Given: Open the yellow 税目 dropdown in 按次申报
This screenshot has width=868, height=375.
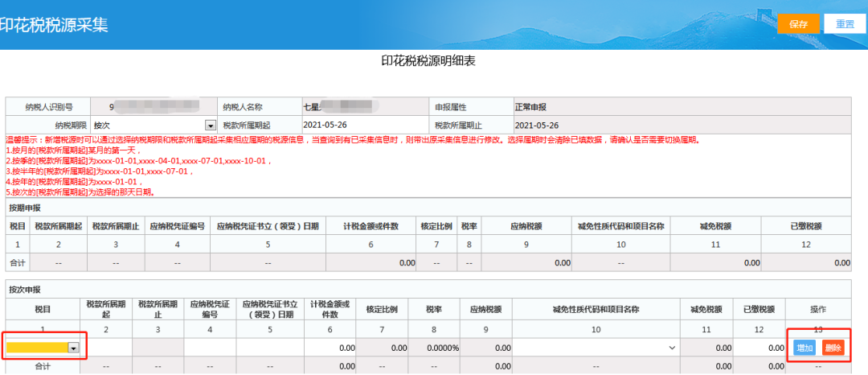Looking at the screenshot, I should (73, 348).
